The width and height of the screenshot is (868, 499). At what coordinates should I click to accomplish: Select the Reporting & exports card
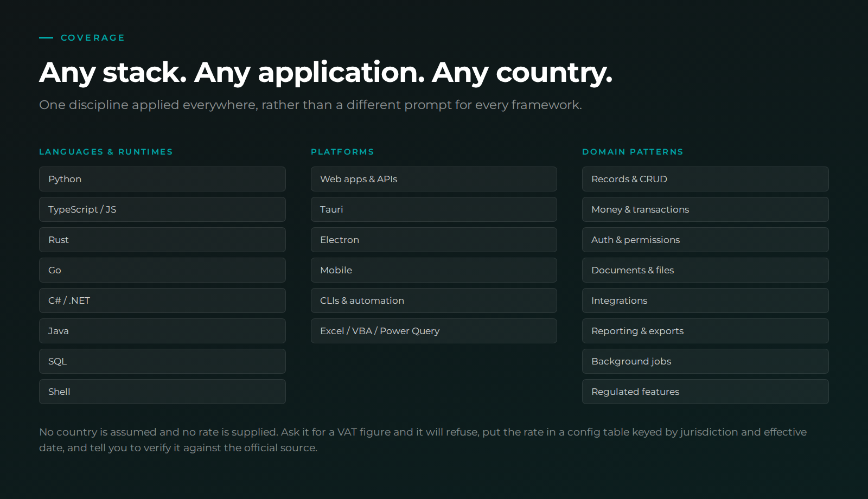(x=705, y=331)
